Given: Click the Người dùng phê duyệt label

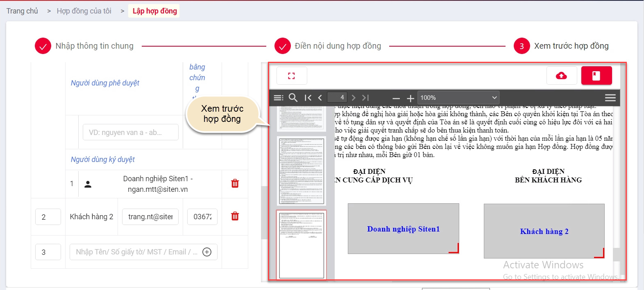Looking at the screenshot, I should [105, 83].
